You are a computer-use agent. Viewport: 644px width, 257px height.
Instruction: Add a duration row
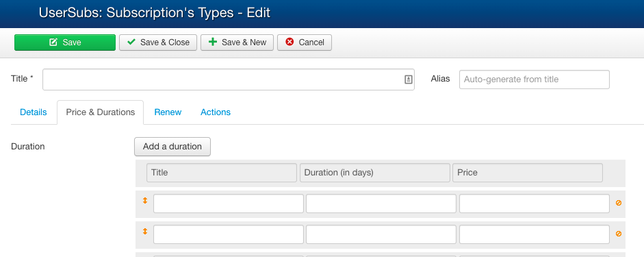[172, 147]
